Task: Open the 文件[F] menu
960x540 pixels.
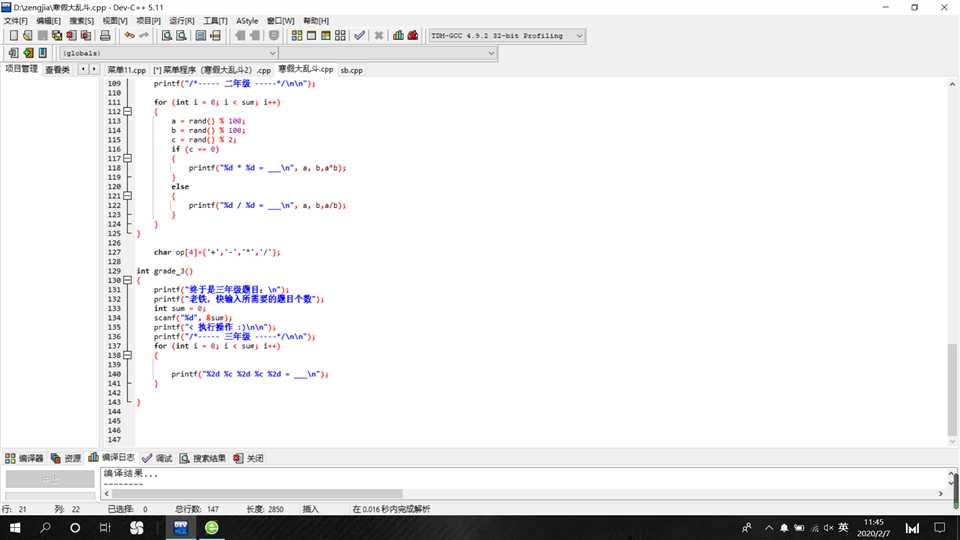Action: [x=15, y=21]
